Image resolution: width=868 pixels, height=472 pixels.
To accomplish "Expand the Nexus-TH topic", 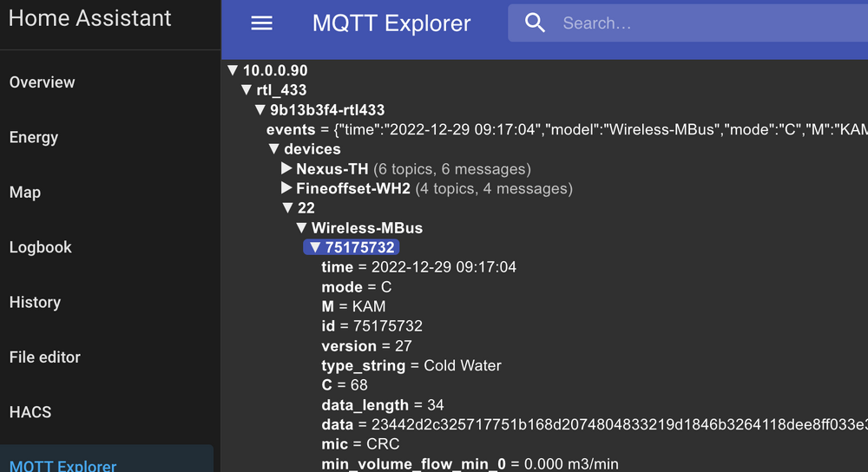I will [287, 168].
